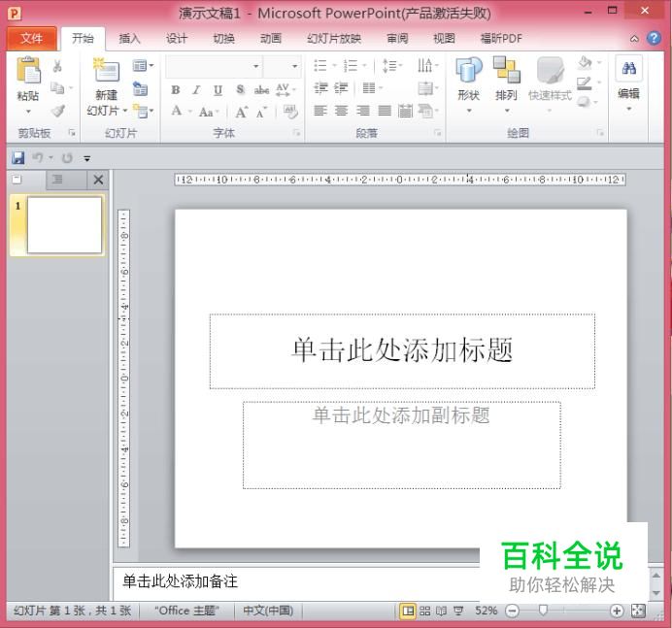Click the Cut scissors icon

coord(57,66)
